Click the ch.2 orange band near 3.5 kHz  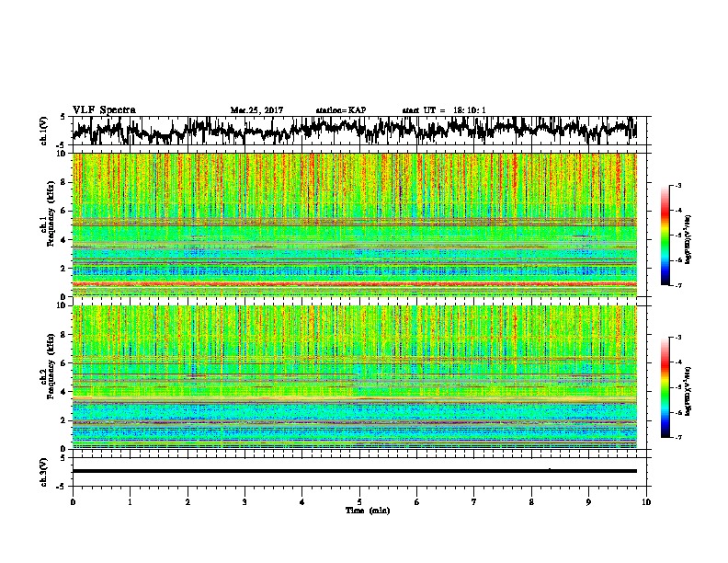pos(355,398)
